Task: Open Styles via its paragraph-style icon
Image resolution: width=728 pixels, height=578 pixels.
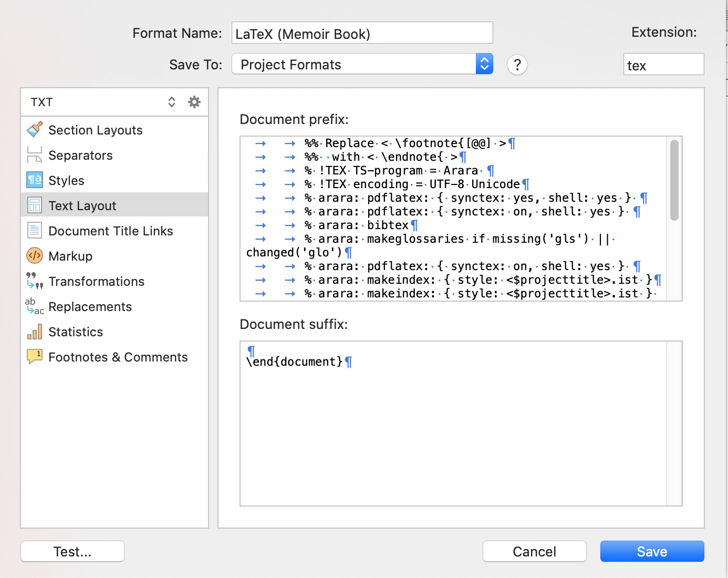Action: coord(34,180)
